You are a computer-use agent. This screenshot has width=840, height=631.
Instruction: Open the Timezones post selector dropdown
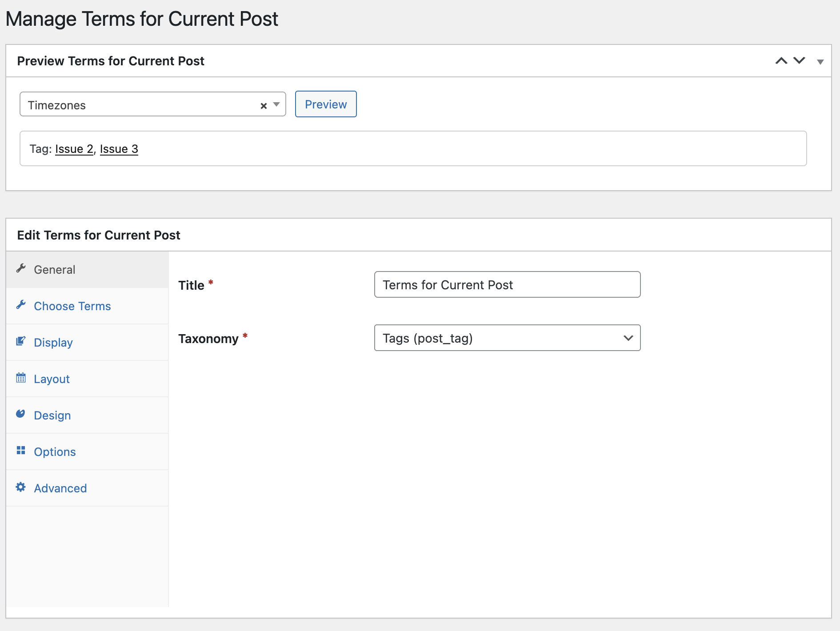click(276, 104)
